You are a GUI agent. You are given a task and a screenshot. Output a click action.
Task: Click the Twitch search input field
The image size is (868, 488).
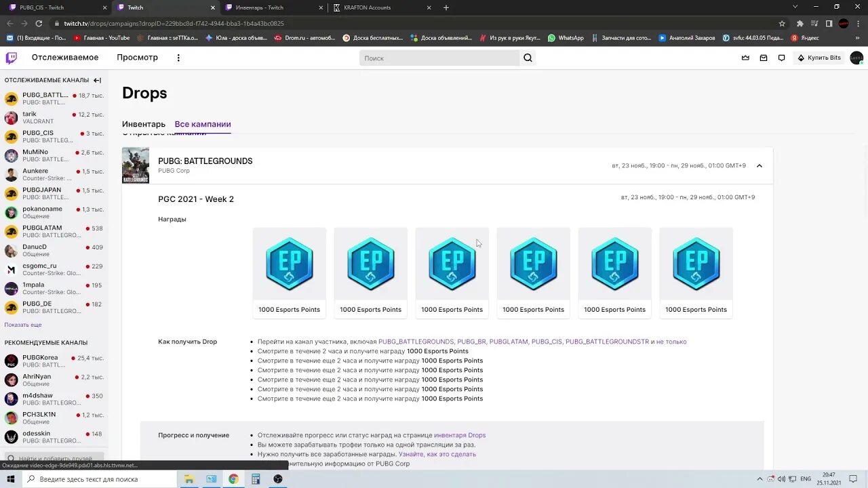[x=439, y=58]
